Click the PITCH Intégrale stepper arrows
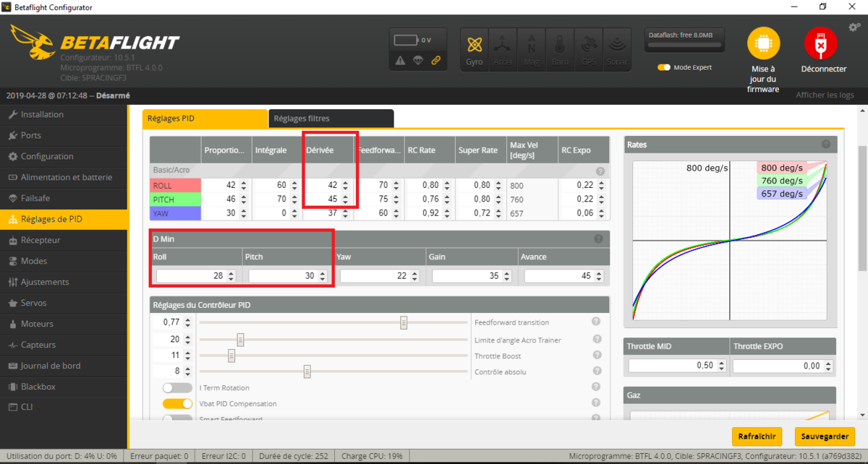The height and width of the screenshot is (464, 868). point(294,199)
